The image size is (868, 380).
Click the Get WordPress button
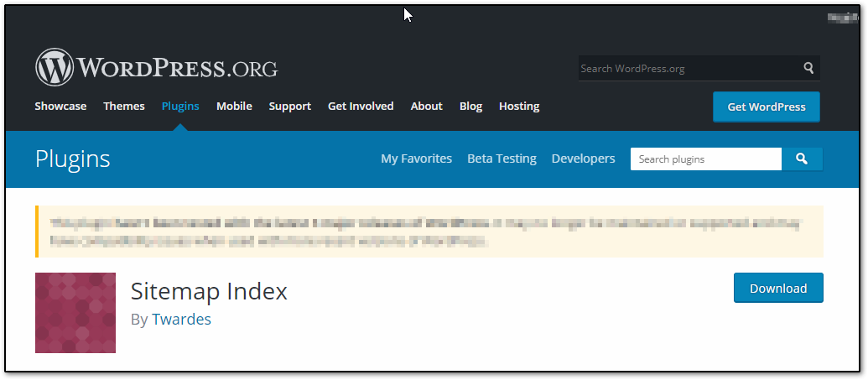pyautogui.click(x=766, y=107)
